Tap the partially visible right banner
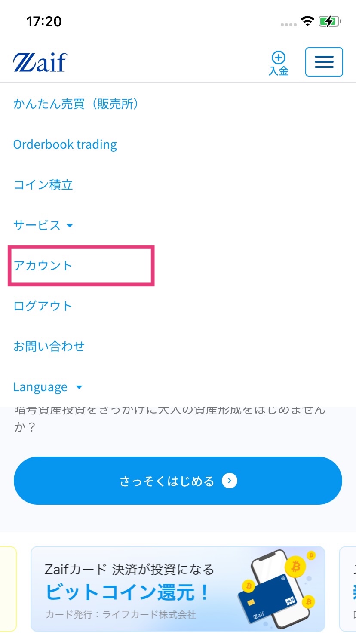356x644 pixels. 348,589
